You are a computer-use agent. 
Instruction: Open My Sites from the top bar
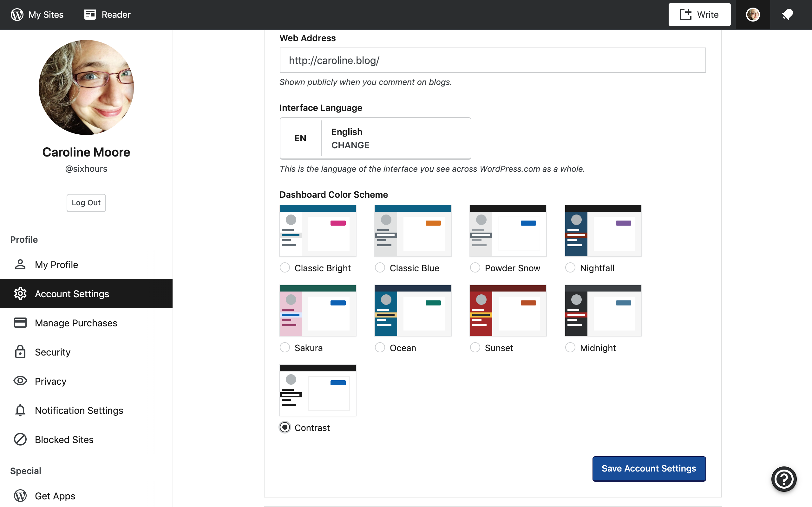(37, 15)
